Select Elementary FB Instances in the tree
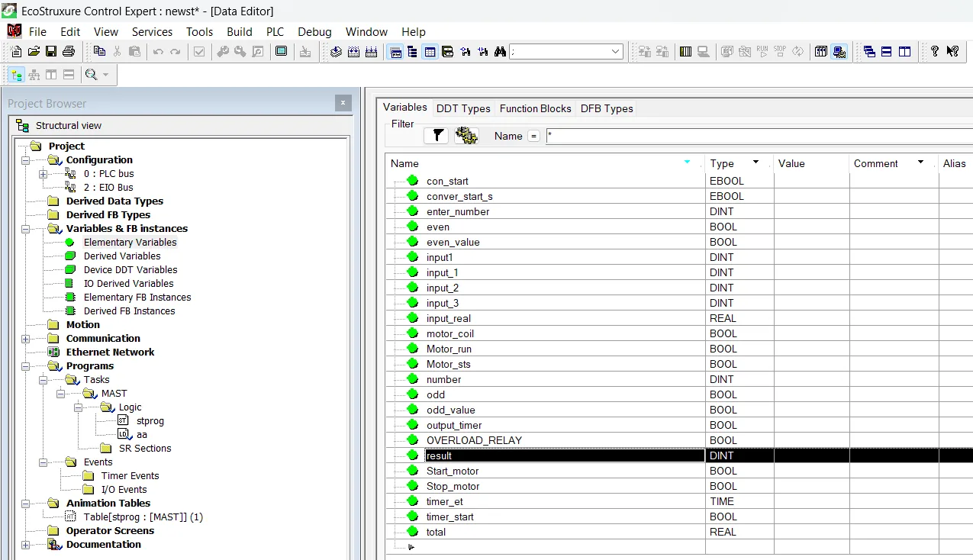This screenshot has width=973, height=560. [x=137, y=298]
